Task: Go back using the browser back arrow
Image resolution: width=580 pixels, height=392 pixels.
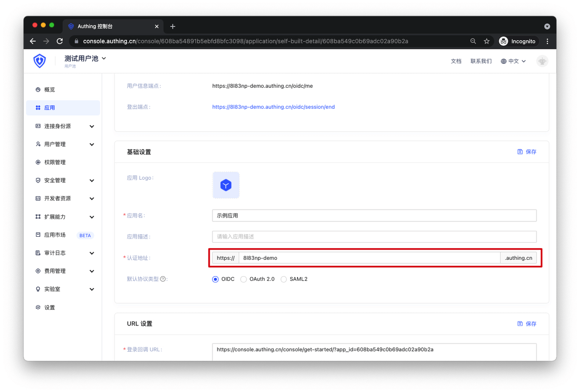Action: 33,41
